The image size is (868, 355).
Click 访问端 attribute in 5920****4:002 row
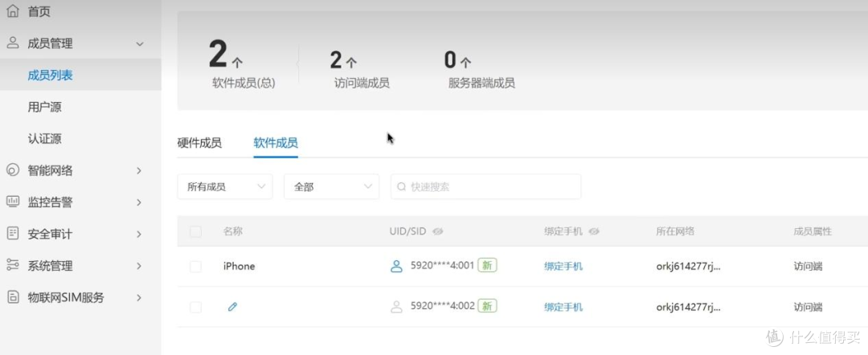pyautogui.click(x=808, y=307)
